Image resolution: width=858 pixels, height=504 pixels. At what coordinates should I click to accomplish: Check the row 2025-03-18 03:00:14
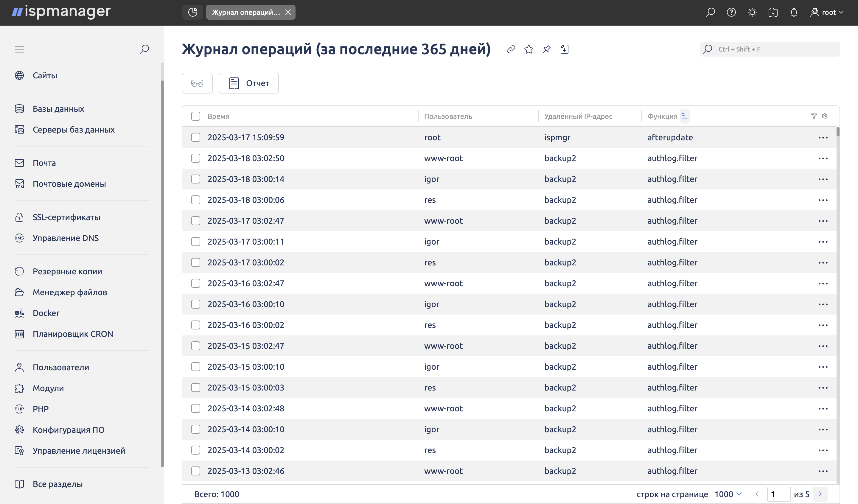[196, 179]
